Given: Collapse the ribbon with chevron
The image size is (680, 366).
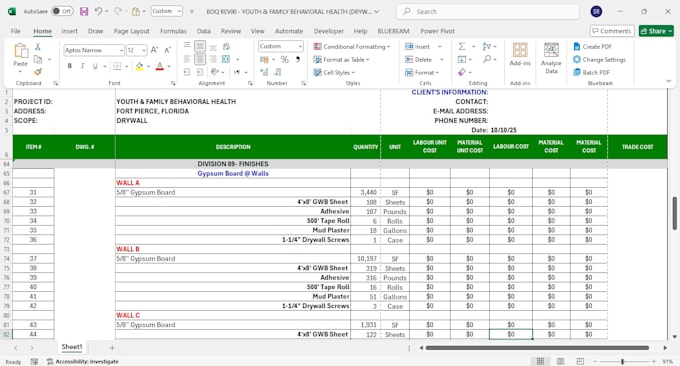Looking at the screenshot, I should (669, 81).
